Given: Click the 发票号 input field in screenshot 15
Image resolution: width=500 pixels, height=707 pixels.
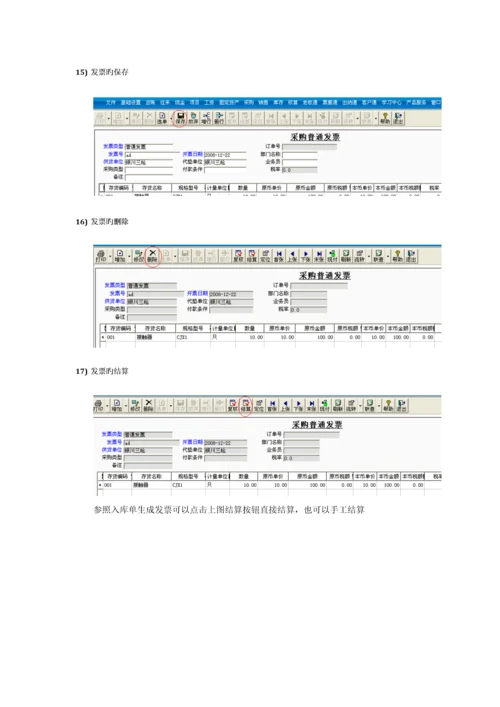Looking at the screenshot, I should coord(152,155).
